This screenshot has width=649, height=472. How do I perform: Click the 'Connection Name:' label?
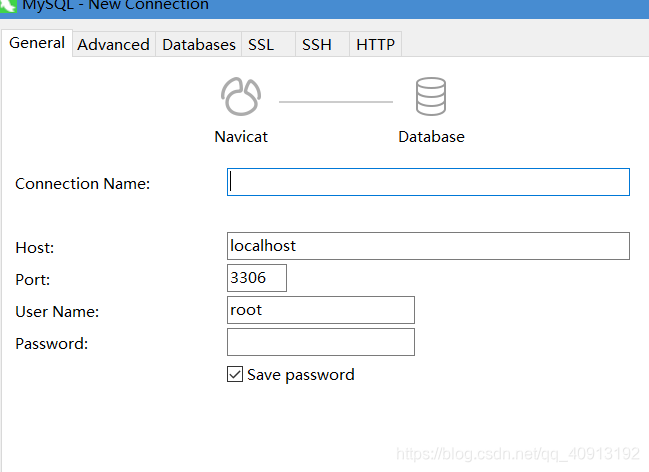click(82, 183)
